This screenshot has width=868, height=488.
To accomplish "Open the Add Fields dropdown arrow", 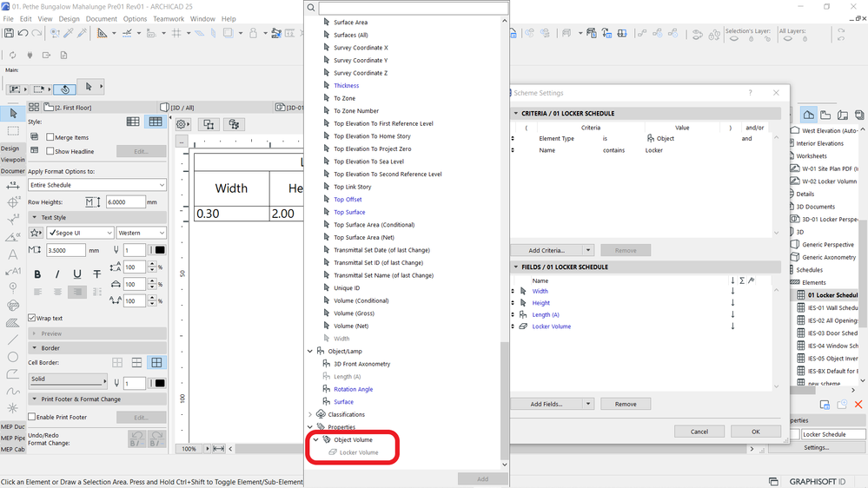I will point(588,404).
